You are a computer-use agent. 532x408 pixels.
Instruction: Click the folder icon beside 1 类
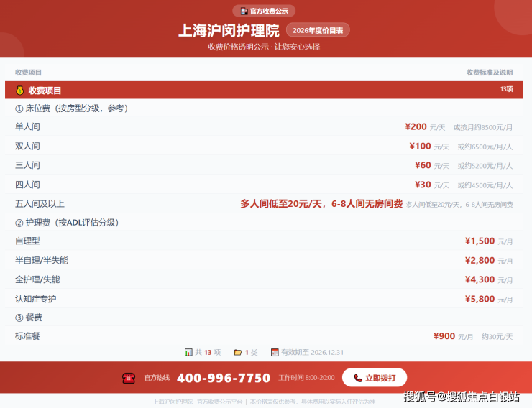[x=238, y=353]
